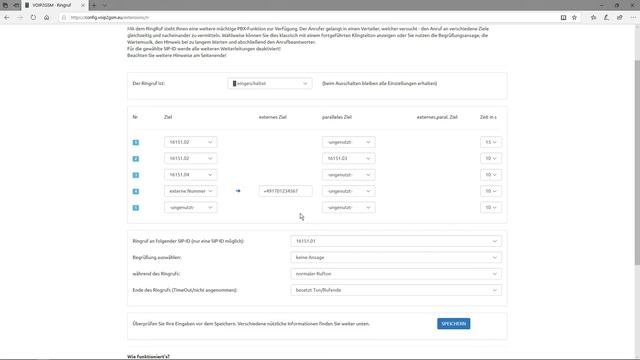This screenshot has width=640, height=360.
Task: Open row 2 paralleles Ziel dropdown 16151.03
Action: click(x=349, y=158)
